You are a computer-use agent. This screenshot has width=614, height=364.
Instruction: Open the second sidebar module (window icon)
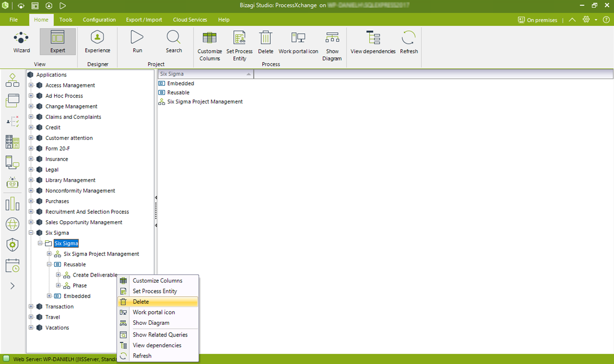pos(12,101)
